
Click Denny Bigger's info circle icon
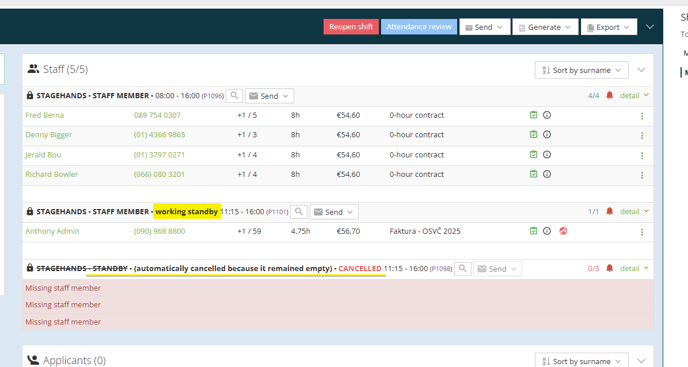(x=547, y=134)
